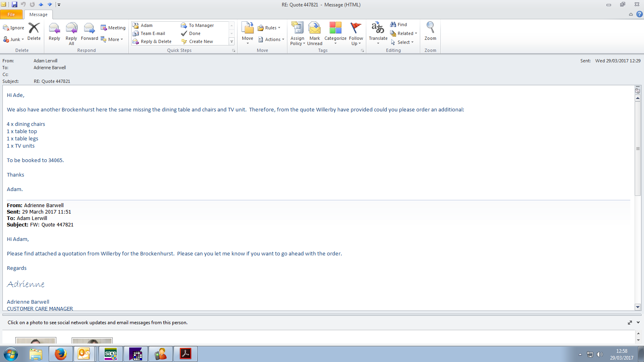Viewport: 644px width, 362px height.
Task: Click the 'Reply & Delete' quick step
Action: click(x=156, y=41)
